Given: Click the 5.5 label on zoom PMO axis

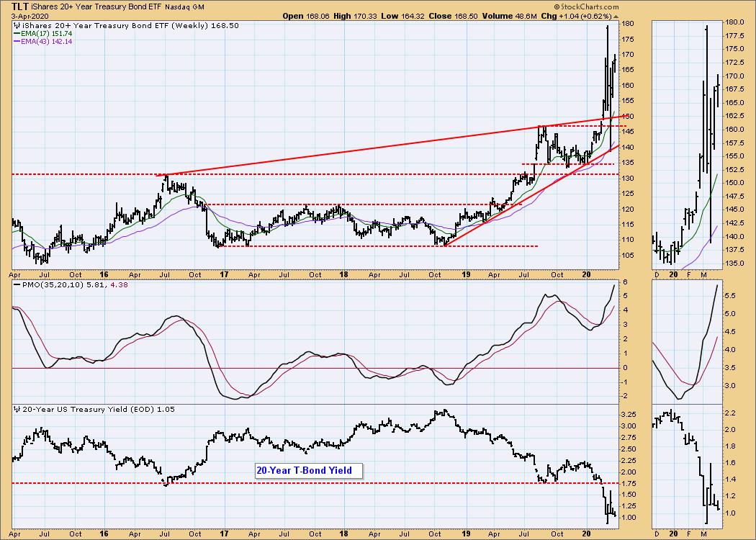Looking at the screenshot, I should [729, 297].
